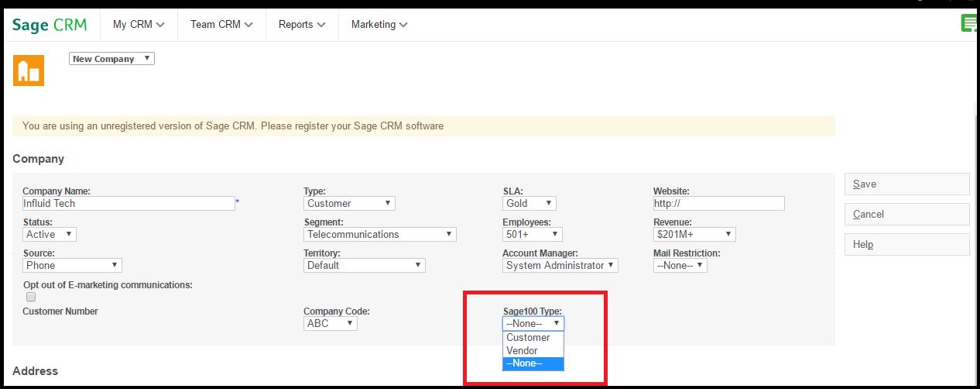
Task: Click the Help button
Action: point(906,245)
